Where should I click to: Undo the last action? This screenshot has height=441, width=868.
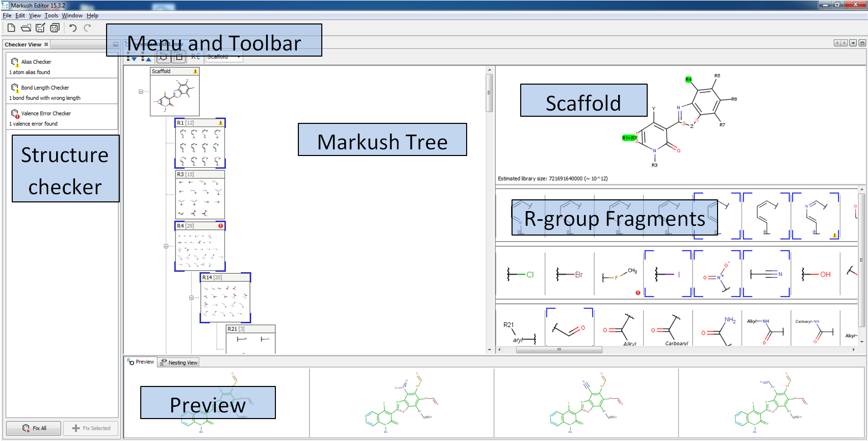click(73, 28)
